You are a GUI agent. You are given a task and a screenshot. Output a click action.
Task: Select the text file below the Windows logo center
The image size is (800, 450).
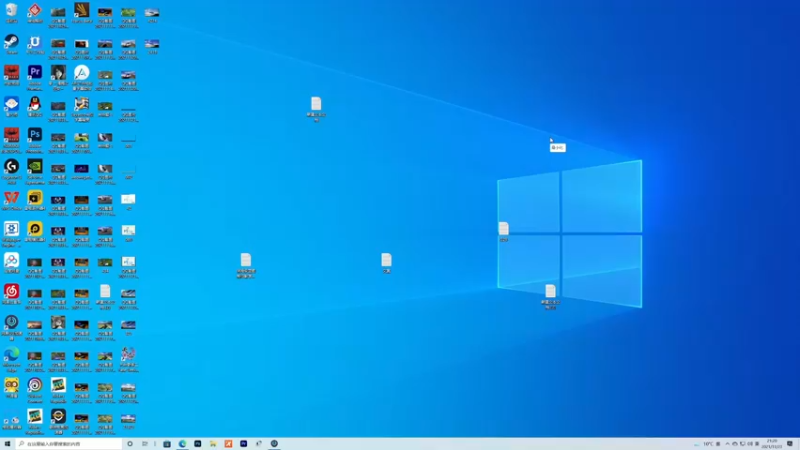click(550, 296)
